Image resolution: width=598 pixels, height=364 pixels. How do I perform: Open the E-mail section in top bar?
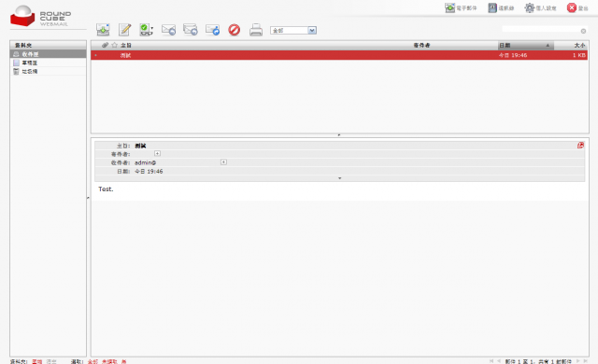coord(461,8)
